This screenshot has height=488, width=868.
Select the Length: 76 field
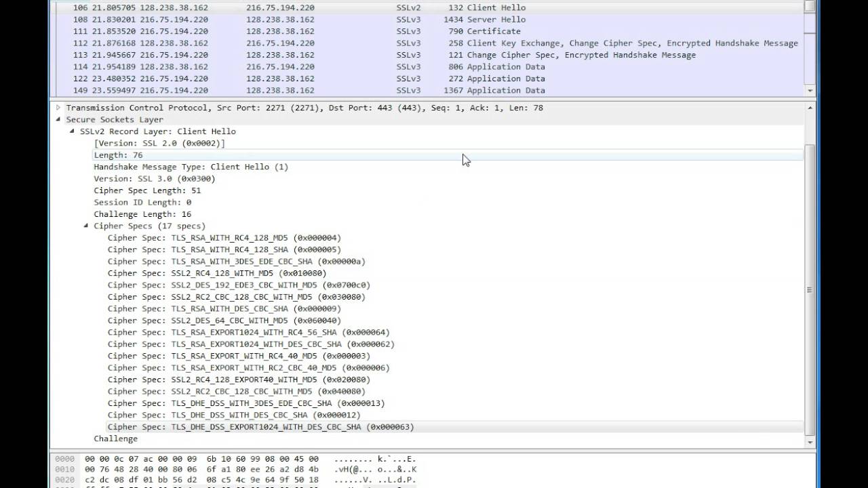(448, 155)
